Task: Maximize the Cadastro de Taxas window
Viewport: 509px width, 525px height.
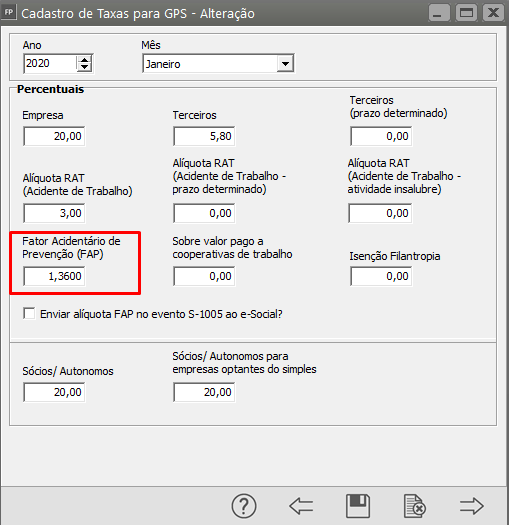Action: coord(466,13)
